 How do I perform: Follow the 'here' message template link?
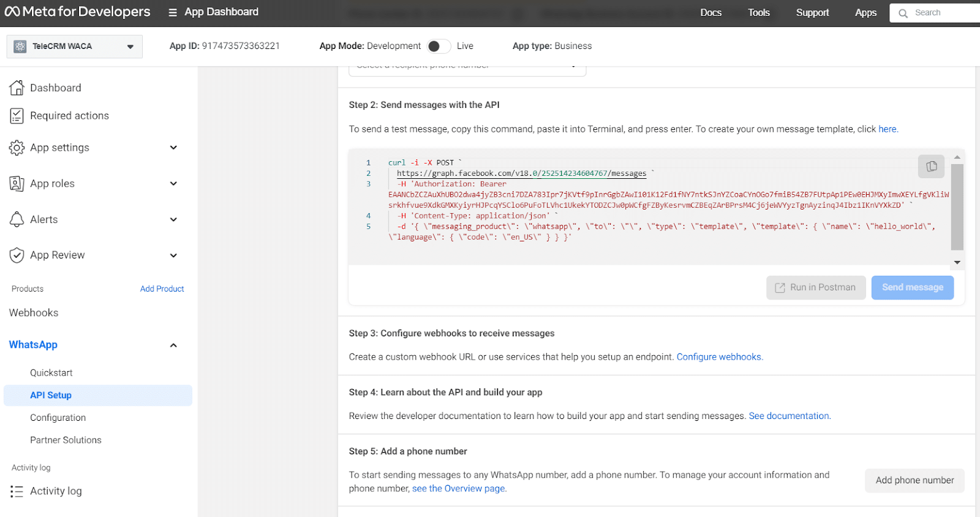(x=888, y=129)
